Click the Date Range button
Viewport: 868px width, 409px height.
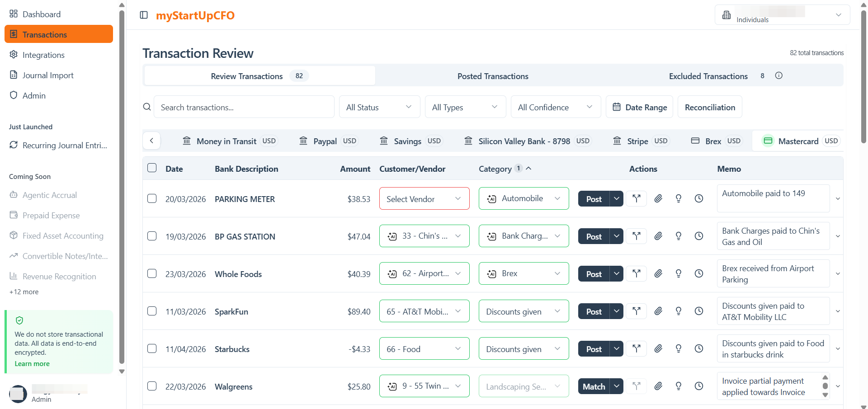[x=639, y=107]
